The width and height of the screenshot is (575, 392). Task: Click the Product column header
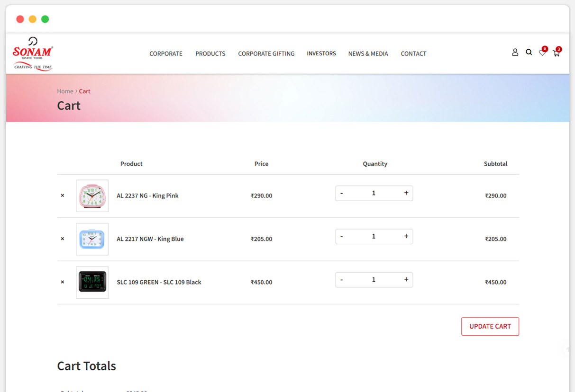131,164
